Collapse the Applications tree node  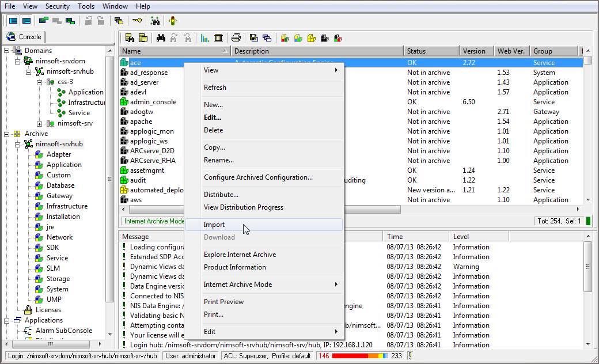click(7, 320)
